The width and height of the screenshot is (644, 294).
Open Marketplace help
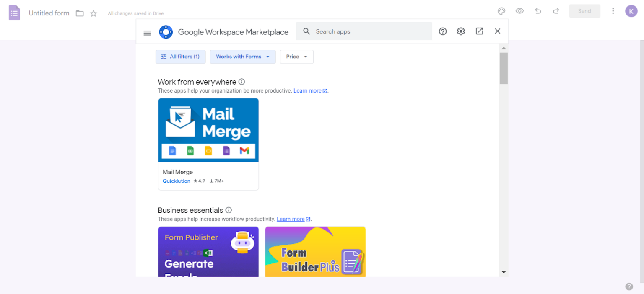[443, 31]
